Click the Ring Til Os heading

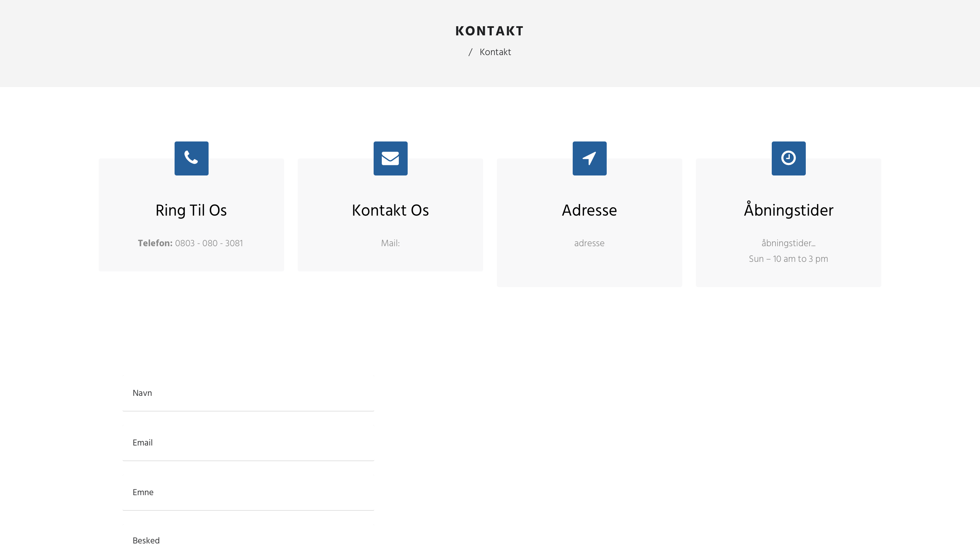pyautogui.click(x=191, y=211)
